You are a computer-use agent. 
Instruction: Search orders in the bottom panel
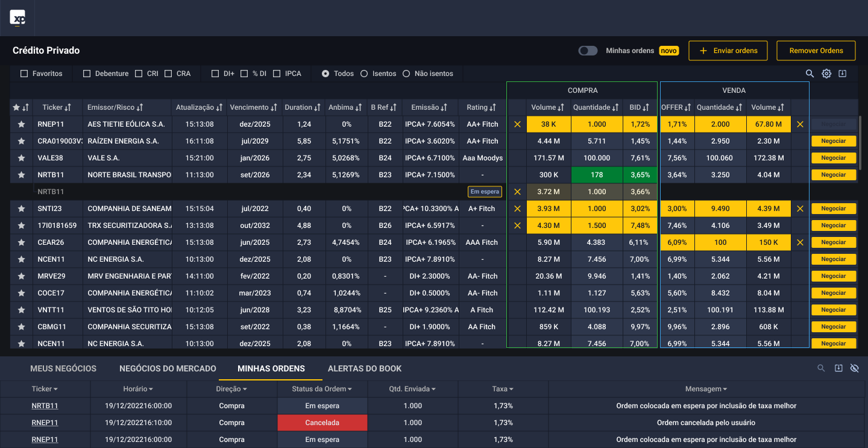click(x=821, y=368)
